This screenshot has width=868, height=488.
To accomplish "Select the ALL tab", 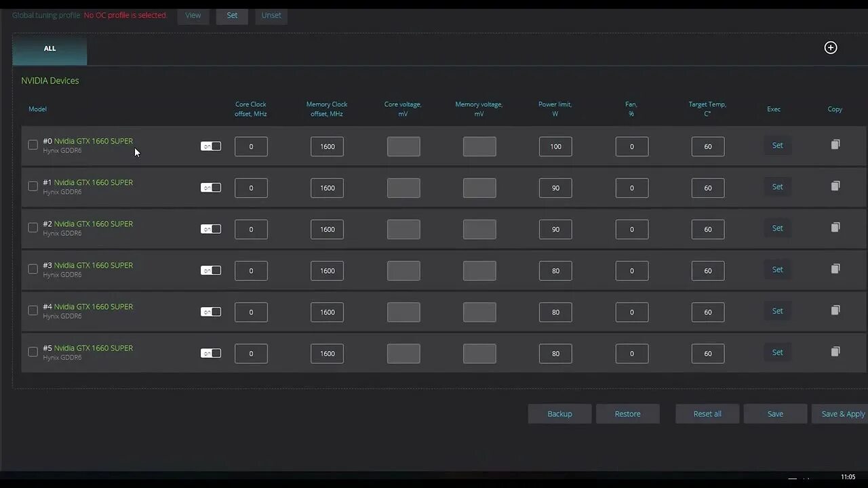I will pyautogui.click(x=50, y=49).
